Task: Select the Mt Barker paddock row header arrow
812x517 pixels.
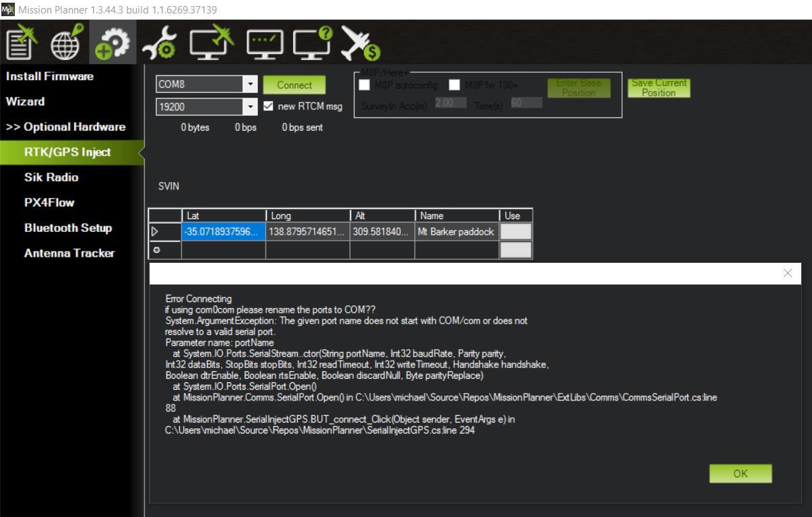Action: coord(165,232)
